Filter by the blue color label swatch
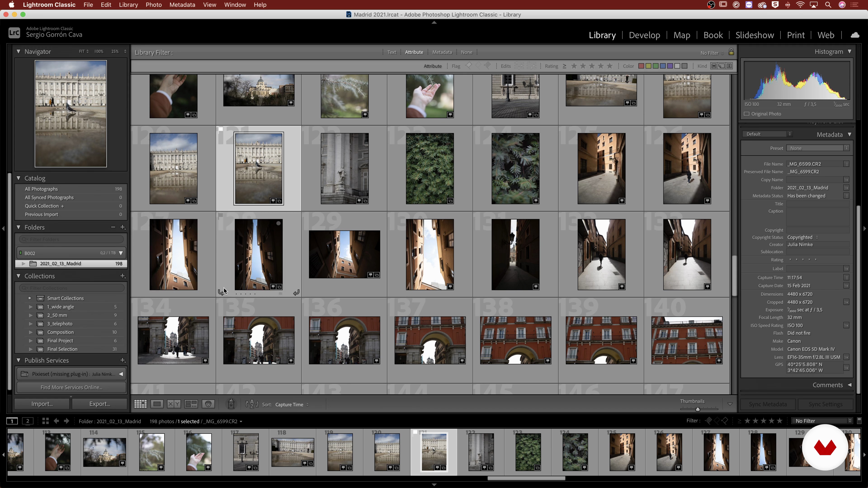The width and height of the screenshot is (868, 488). click(x=663, y=66)
